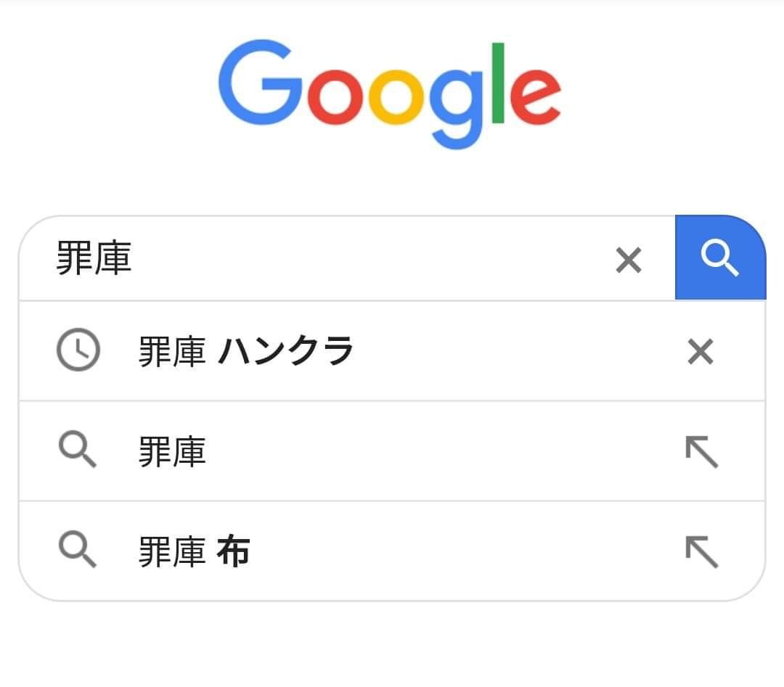The image size is (784, 687).
Task: Click the magnifier icon beside 罪庫 布
Action: pyautogui.click(x=77, y=551)
